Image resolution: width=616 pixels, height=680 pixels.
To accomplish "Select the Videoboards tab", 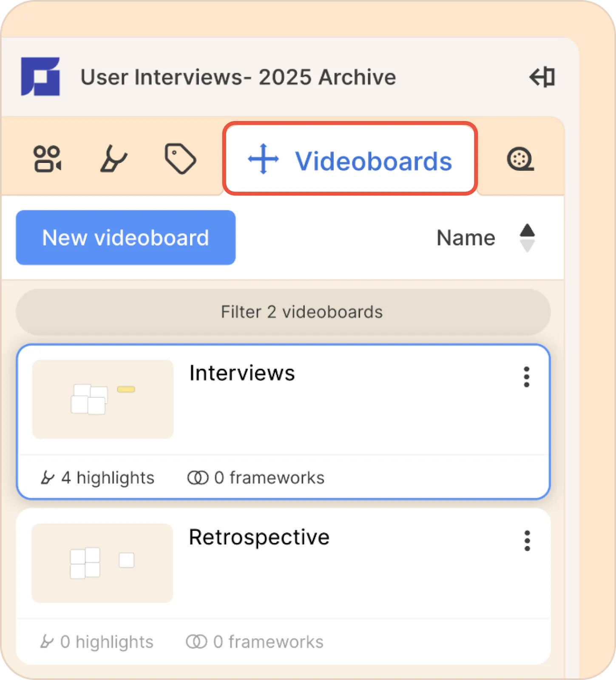I will (350, 159).
